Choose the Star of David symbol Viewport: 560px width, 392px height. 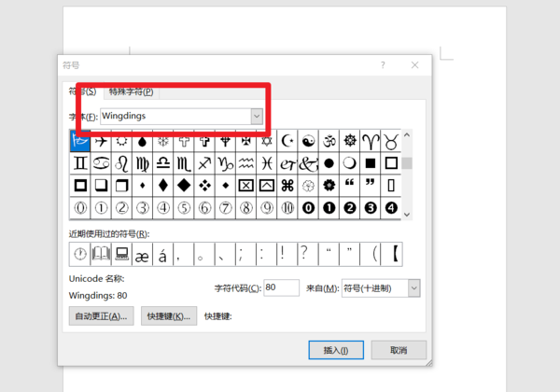click(266, 141)
